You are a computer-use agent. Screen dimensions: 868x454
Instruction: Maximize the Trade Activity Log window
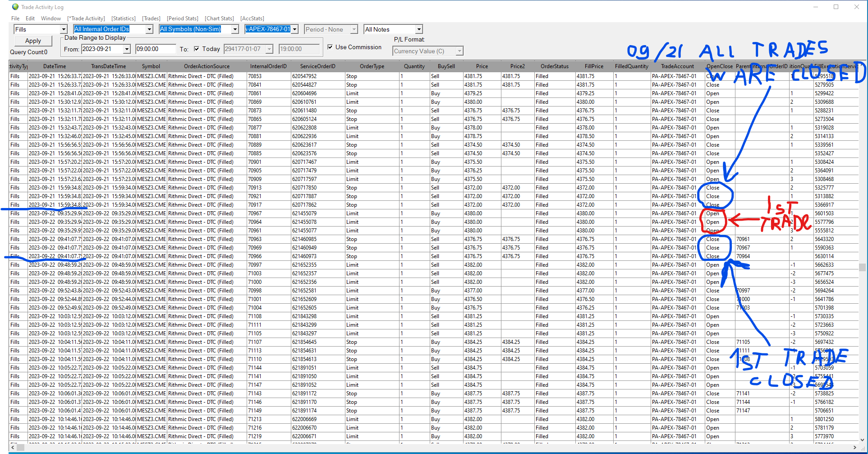tap(836, 7)
